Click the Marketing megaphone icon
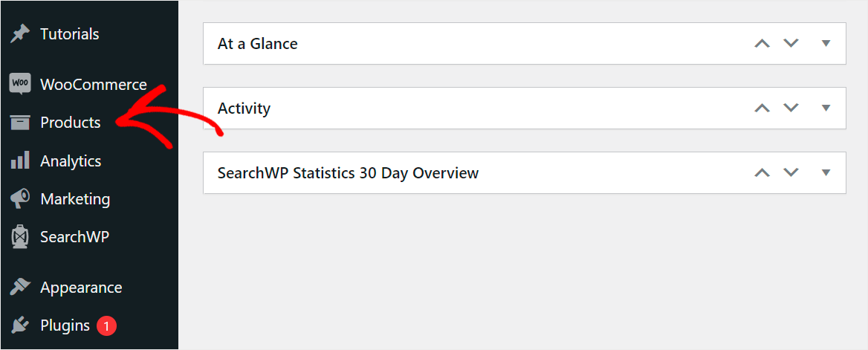The height and width of the screenshot is (350, 868). [x=20, y=199]
